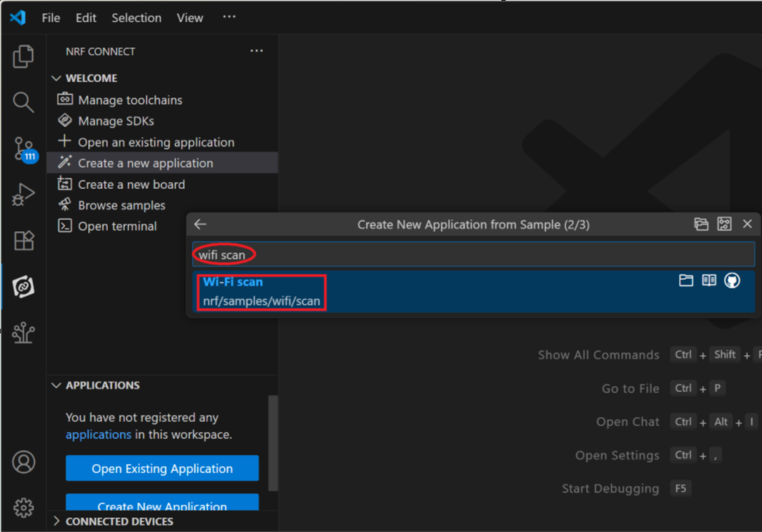762x532 pixels.
Task: Open the Manage gear icon
Action: [x=23, y=507]
